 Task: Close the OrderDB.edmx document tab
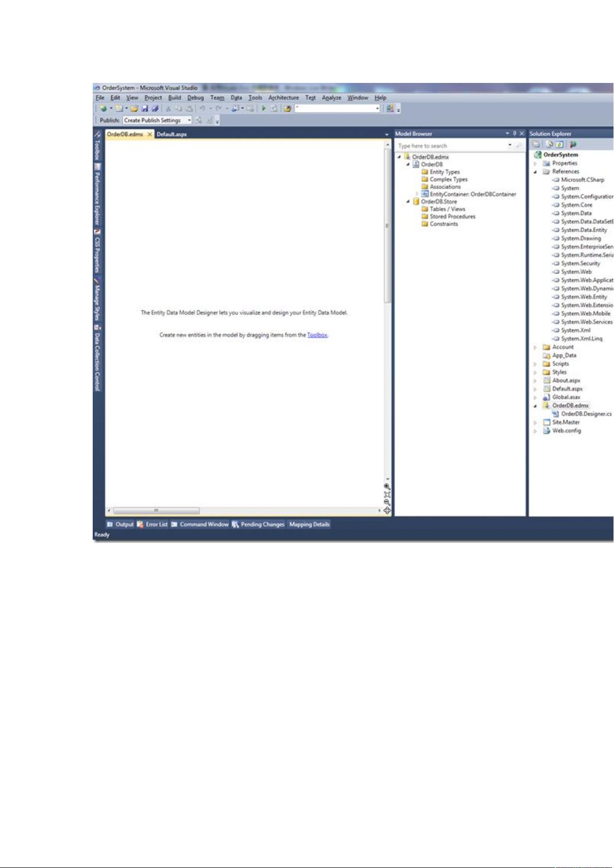150,134
